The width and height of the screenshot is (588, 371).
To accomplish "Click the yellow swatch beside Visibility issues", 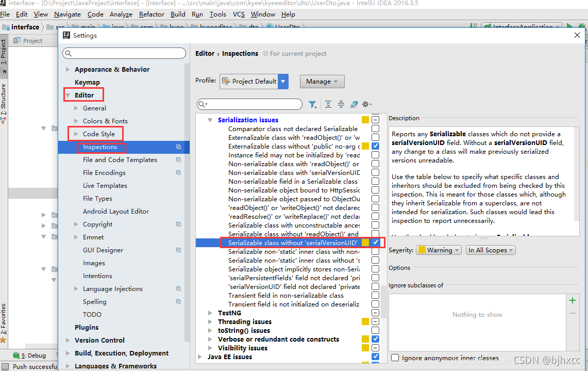I will pyautogui.click(x=365, y=348).
